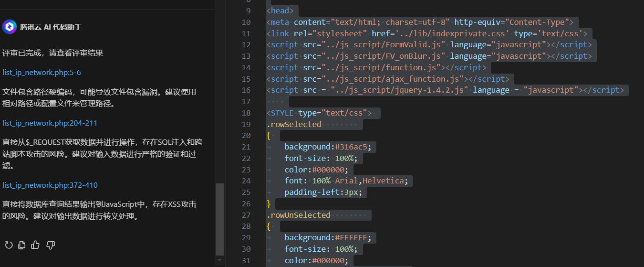Open link list_ip_network.php:204-211
This screenshot has height=267, width=644.
click(50, 123)
